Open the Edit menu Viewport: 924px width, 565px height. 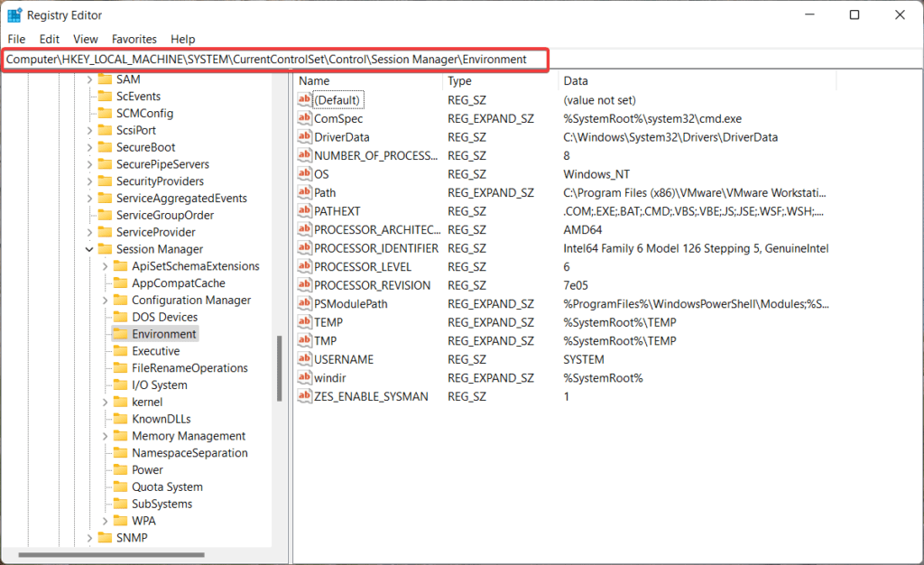pos(49,39)
